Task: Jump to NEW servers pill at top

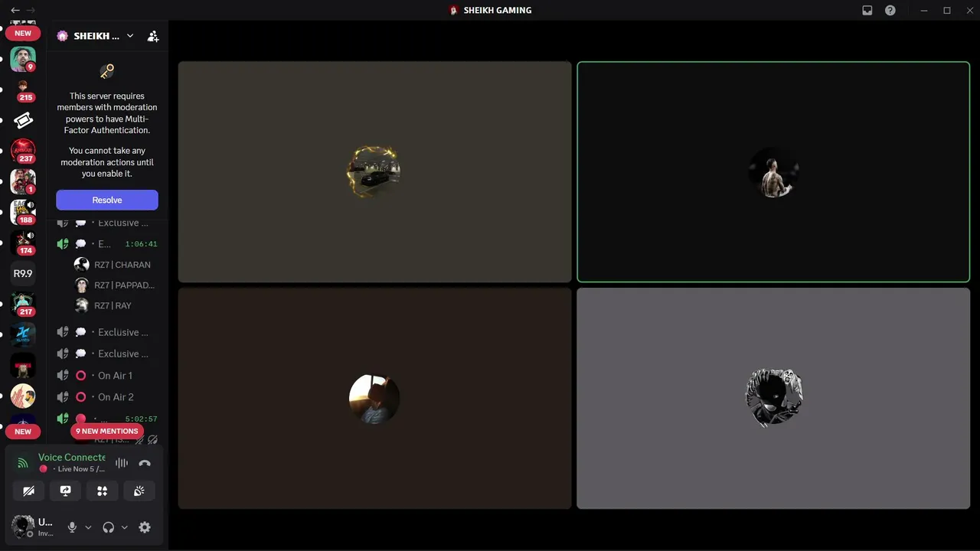Action: (x=23, y=33)
